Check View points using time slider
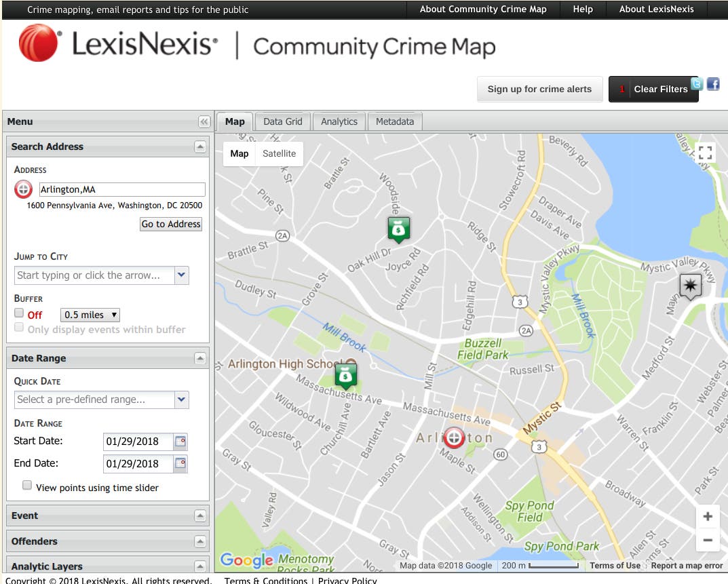This screenshot has height=584, width=728. tap(27, 486)
